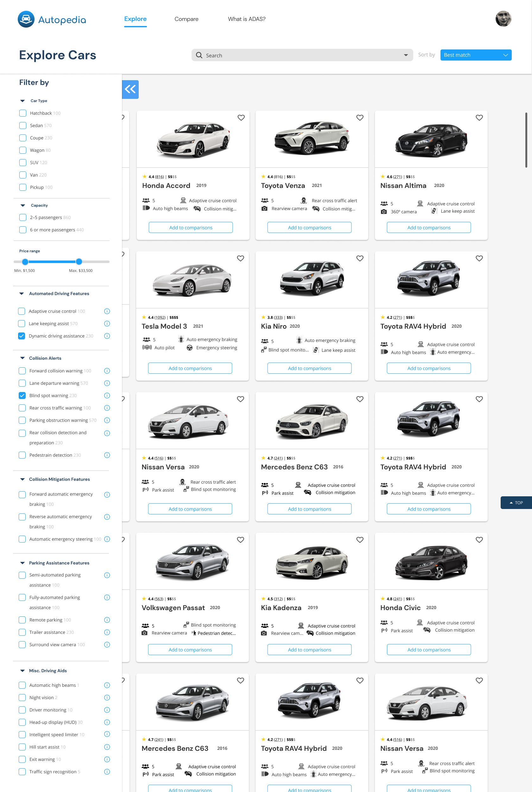
Task: Add Tesla Model 3 to comparisons
Action: (x=190, y=368)
